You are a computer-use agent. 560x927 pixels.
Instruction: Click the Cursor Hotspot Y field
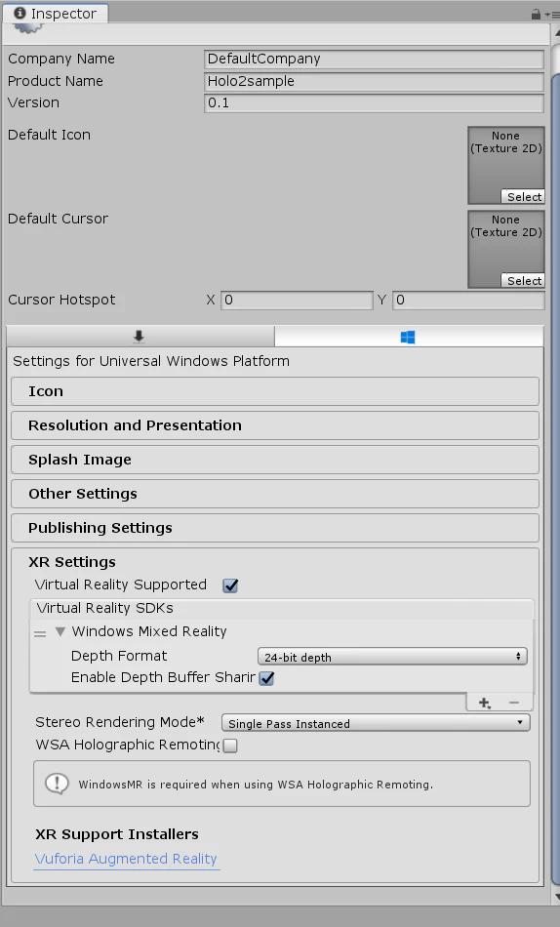(x=468, y=301)
